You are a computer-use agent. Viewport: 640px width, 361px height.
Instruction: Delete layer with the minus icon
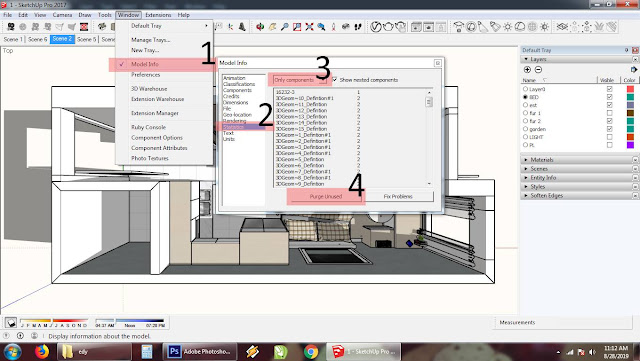538,70
